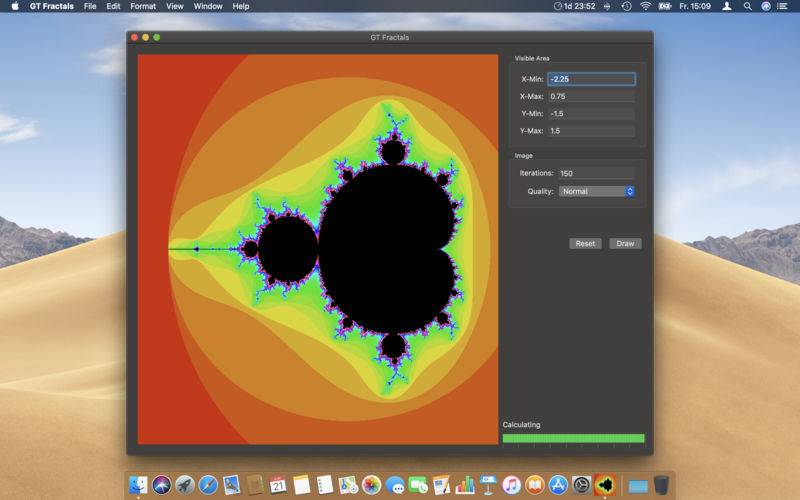This screenshot has width=800, height=500.
Task: Open Keynote podium icon in dock
Action: (x=488, y=485)
